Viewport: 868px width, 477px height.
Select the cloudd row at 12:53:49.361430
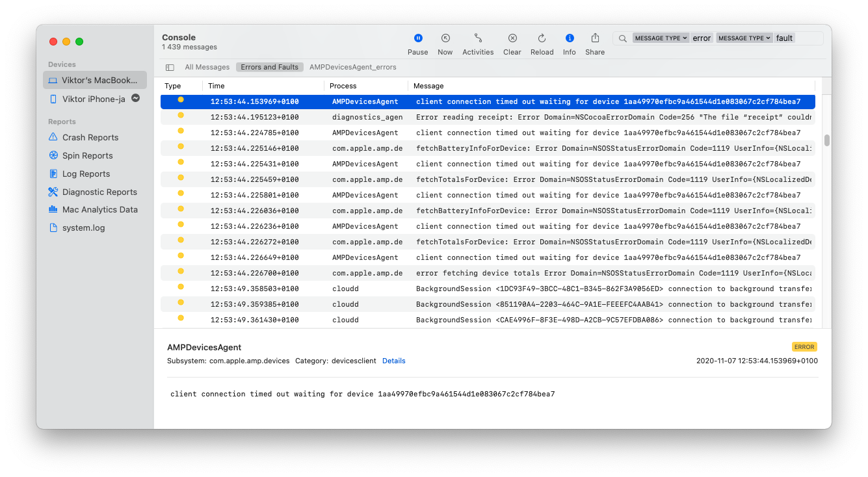(488, 320)
